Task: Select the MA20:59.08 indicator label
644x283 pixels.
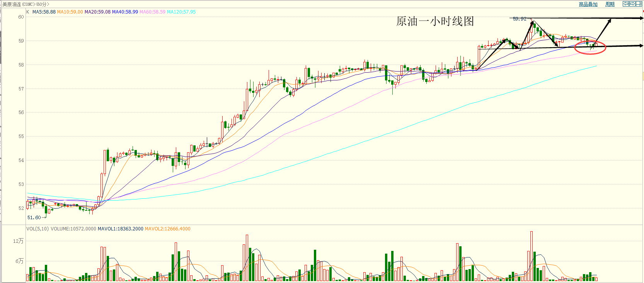Action: [x=97, y=12]
